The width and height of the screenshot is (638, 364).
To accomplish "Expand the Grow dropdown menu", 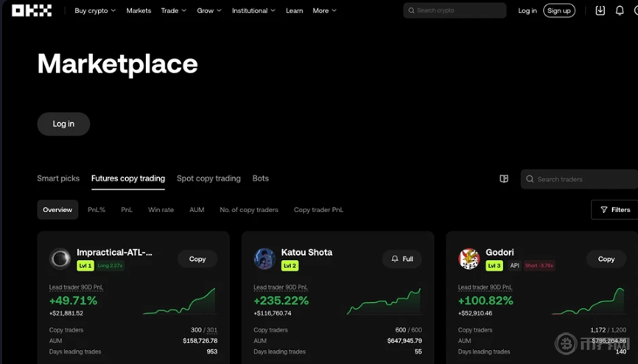I will 209,10.
